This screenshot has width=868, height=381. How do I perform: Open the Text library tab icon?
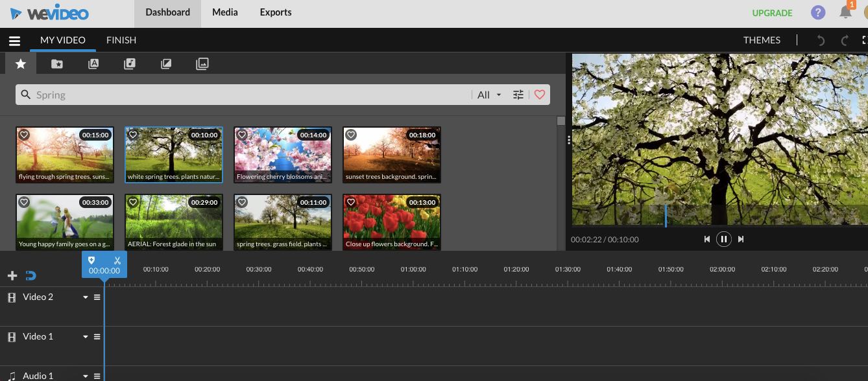pyautogui.click(x=93, y=63)
